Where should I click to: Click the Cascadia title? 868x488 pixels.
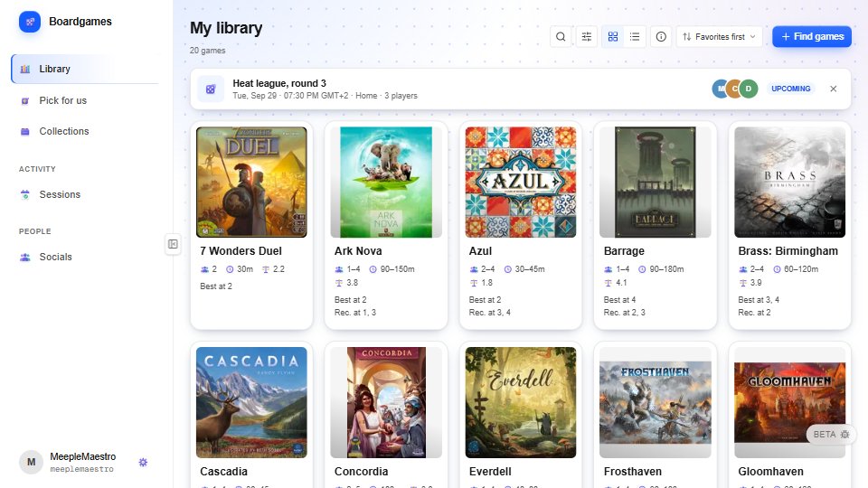coord(223,472)
